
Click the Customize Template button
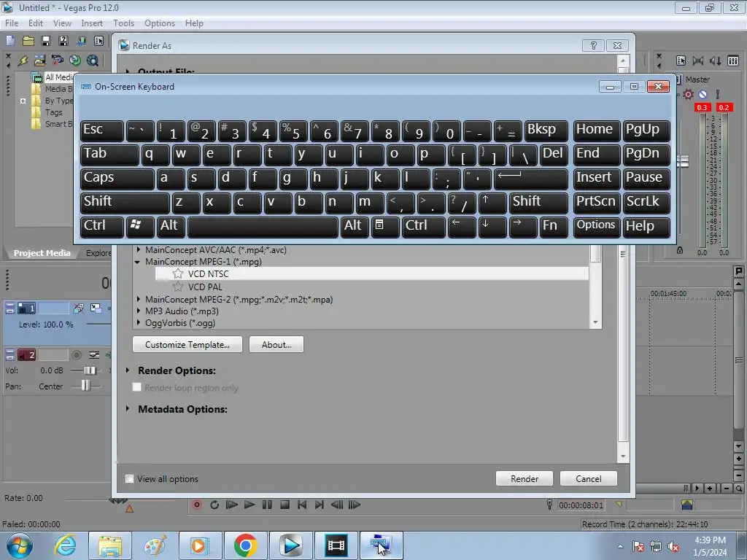point(187,344)
